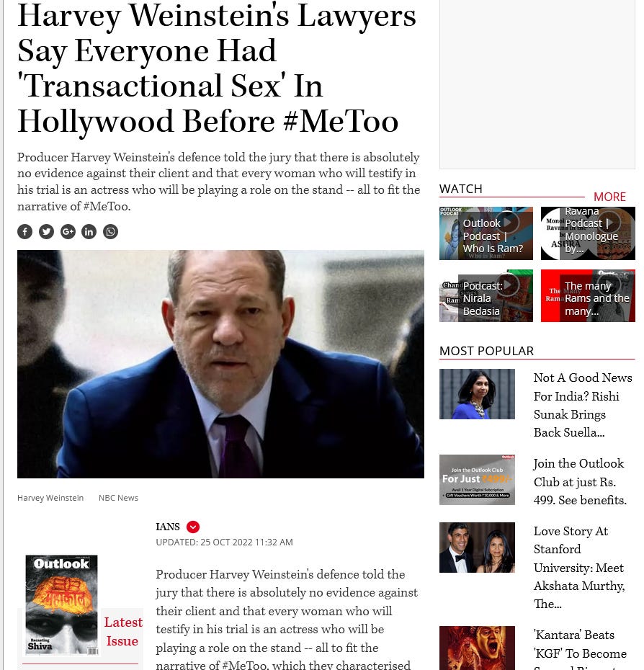The image size is (644, 670).
Task: Share article via Twitter icon
Action: [x=46, y=231]
